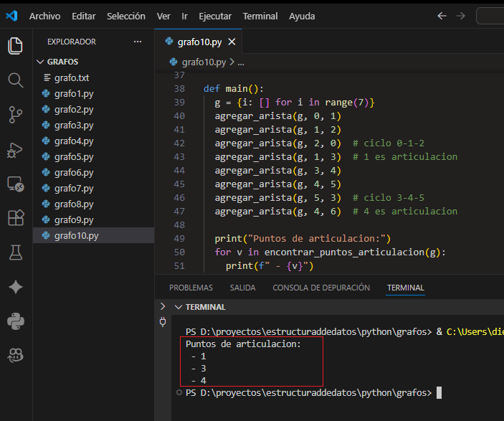Click the go back navigation arrow
The image size is (504, 421).
coord(442,16)
